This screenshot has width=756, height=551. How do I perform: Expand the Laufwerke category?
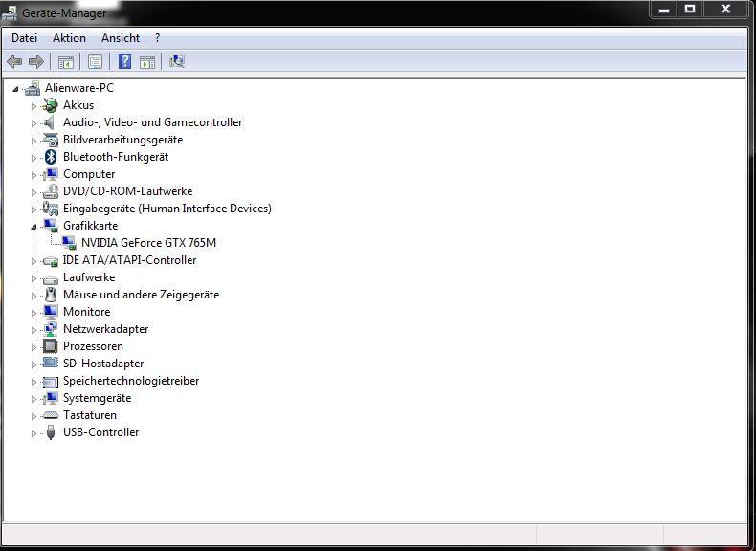pos(33,278)
